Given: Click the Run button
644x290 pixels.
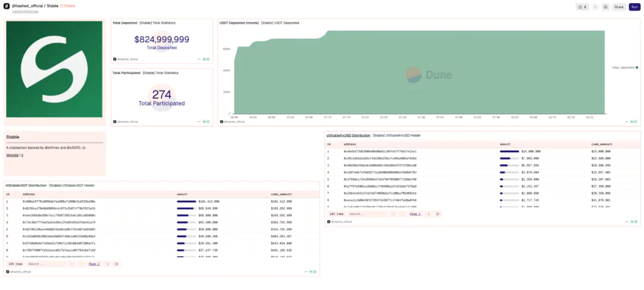Looking at the screenshot, I should click(x=634, y=7).
